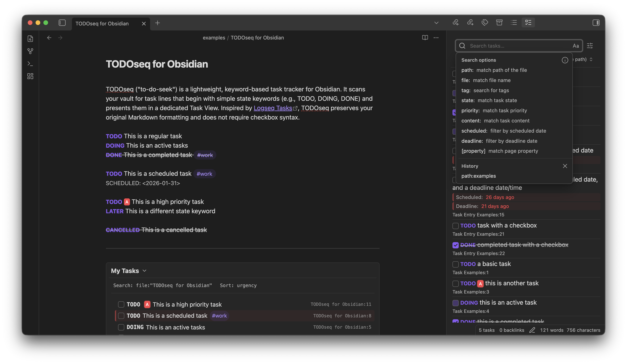The image size is (627, 364).
Task: Open the Logseq Tasks link
Action: click(273, 108)
